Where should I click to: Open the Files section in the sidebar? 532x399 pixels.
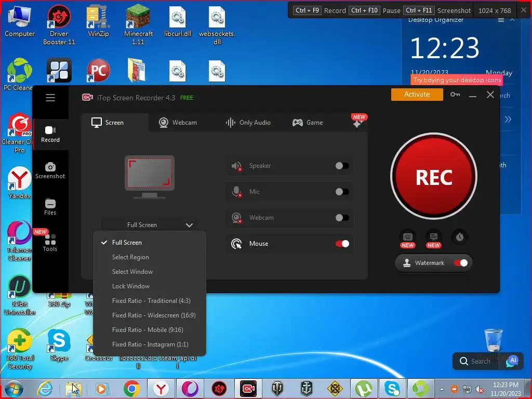tap(50, 207)
